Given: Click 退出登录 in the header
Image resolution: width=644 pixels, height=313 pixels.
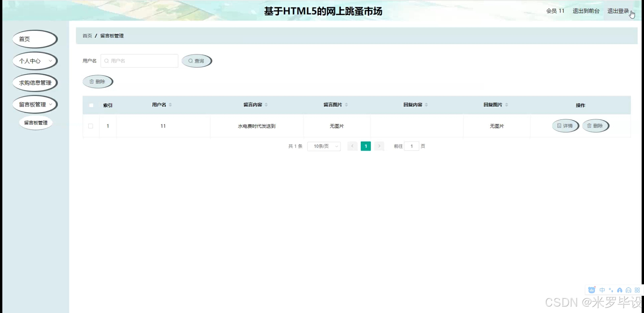Looking at the screenshot, I should [x=618, y=11].
